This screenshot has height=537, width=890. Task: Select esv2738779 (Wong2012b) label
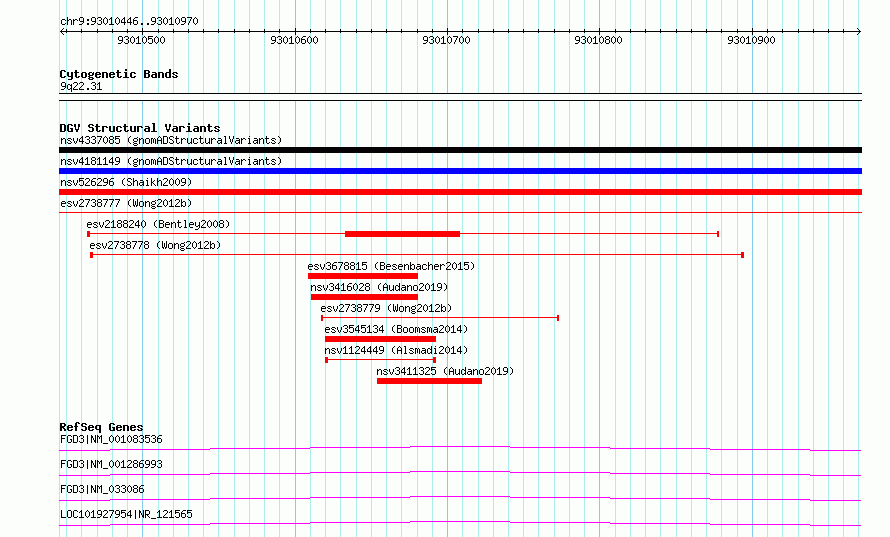pyautogui.click(x=386, y=308)
